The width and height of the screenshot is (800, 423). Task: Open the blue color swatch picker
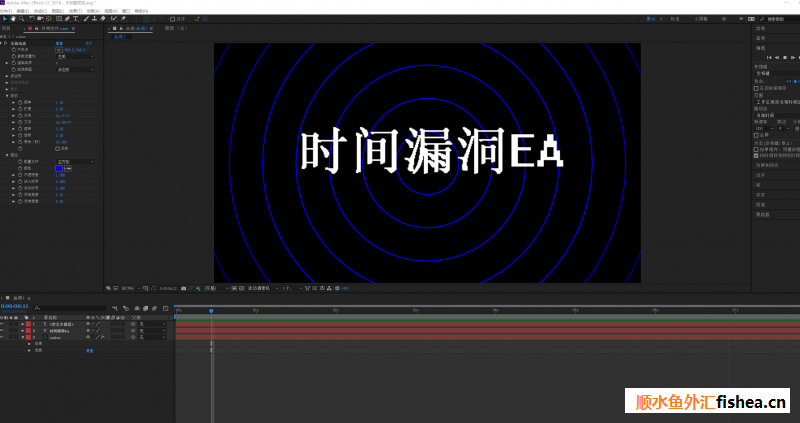(60, 168)
